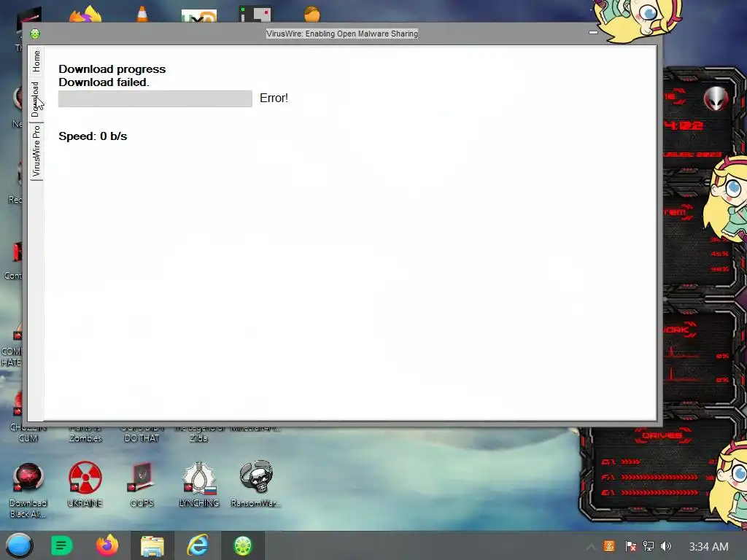Open File Explorer from the taskbar
This screenshot has width=747, height=560.
click(x=152, y=545)
